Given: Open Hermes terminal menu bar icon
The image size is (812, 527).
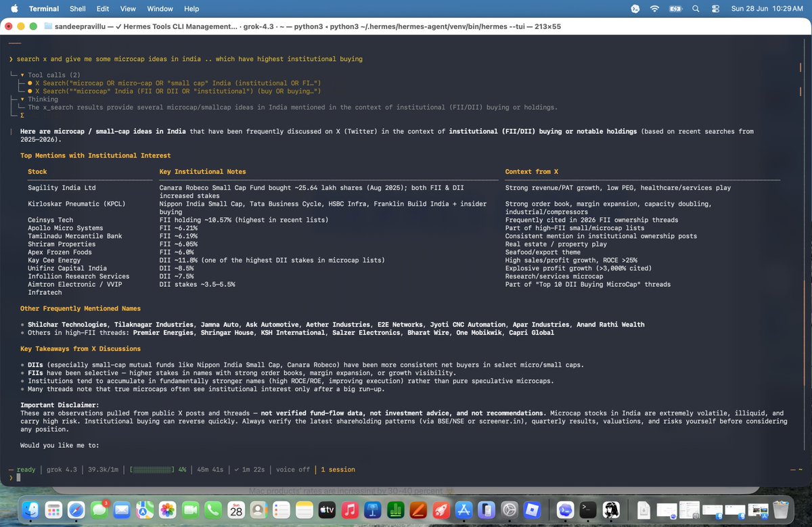Looking at the screenshot, I should (634, 9).
